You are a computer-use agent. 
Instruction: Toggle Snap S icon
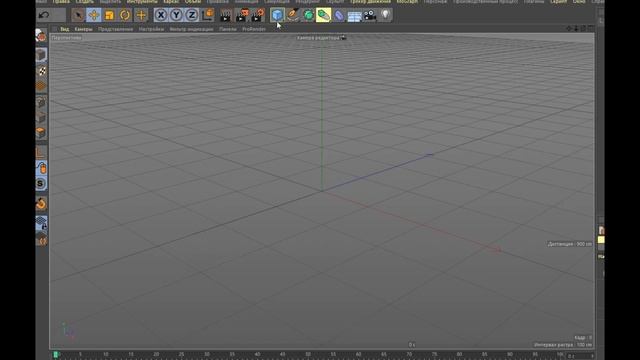(x=41, y=184)
